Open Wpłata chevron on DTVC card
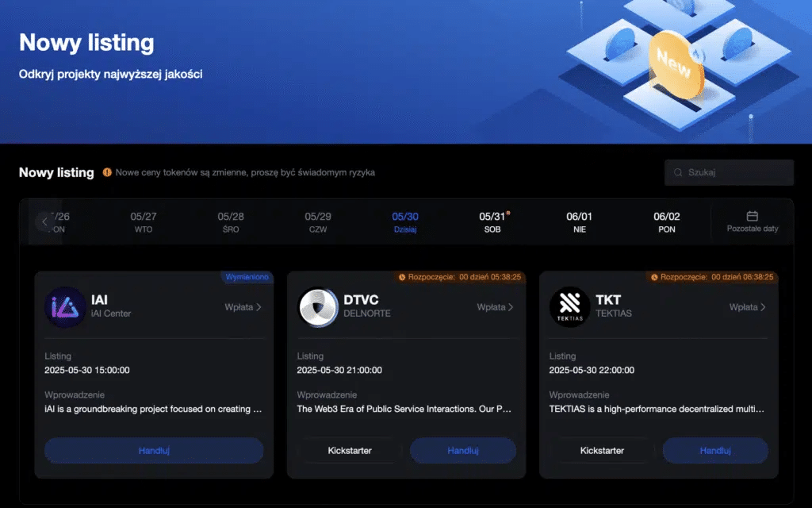812x508 pixels. coord(511,307)
